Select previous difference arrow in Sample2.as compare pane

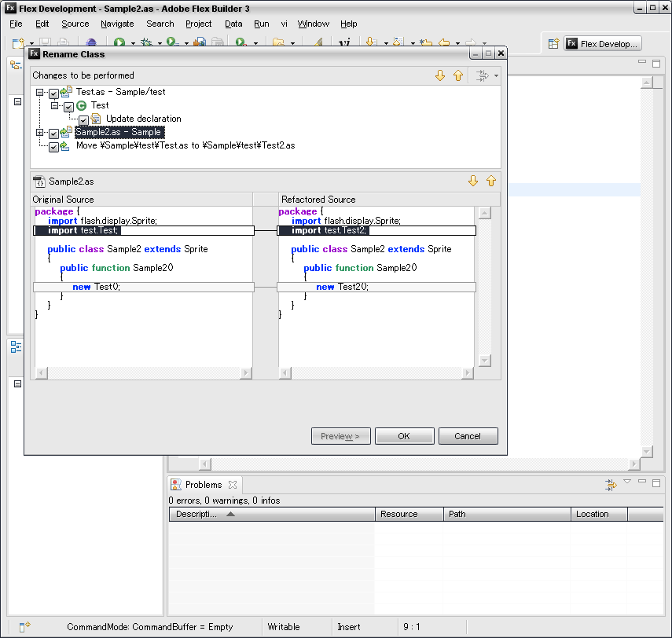click(x=491, y=181)
